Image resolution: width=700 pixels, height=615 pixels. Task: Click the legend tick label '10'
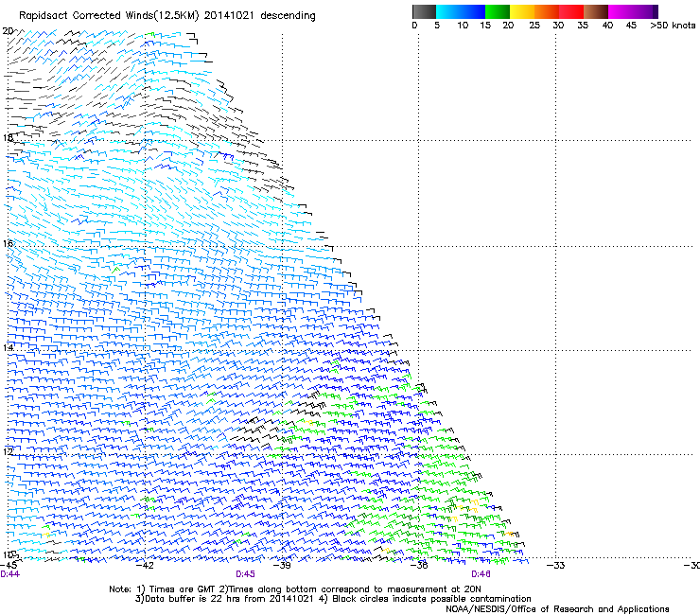pos(463,26)
